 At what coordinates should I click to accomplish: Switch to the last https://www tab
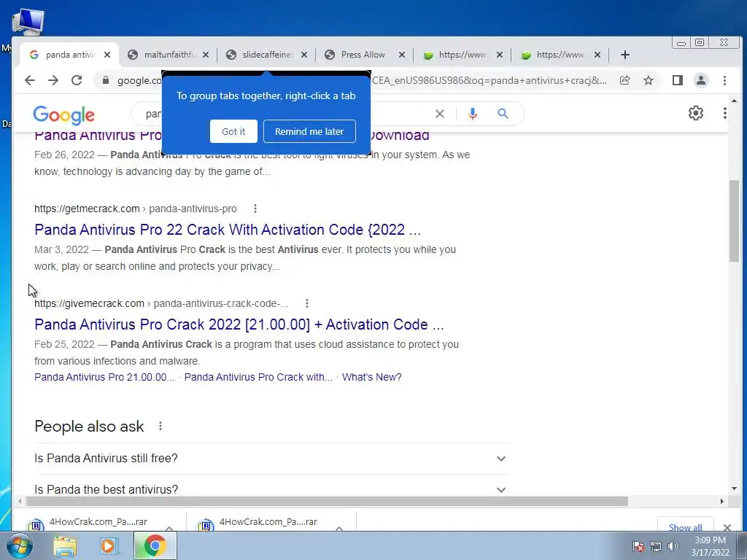560,55
